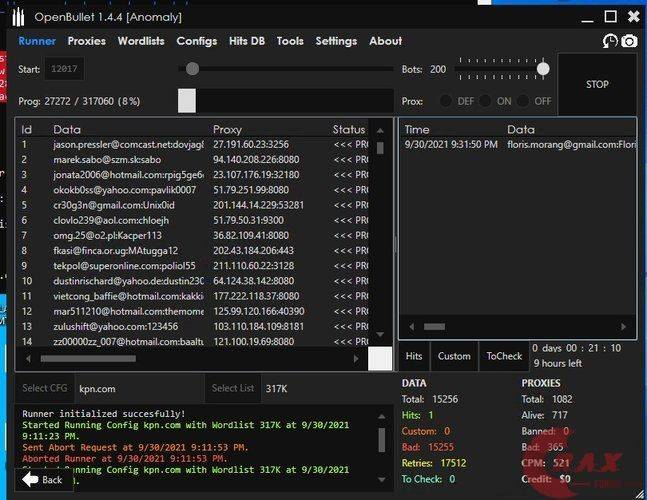Open the Select CFG chooser
Image resolution: width=647 pixels, height=500 pixels.
45,388
